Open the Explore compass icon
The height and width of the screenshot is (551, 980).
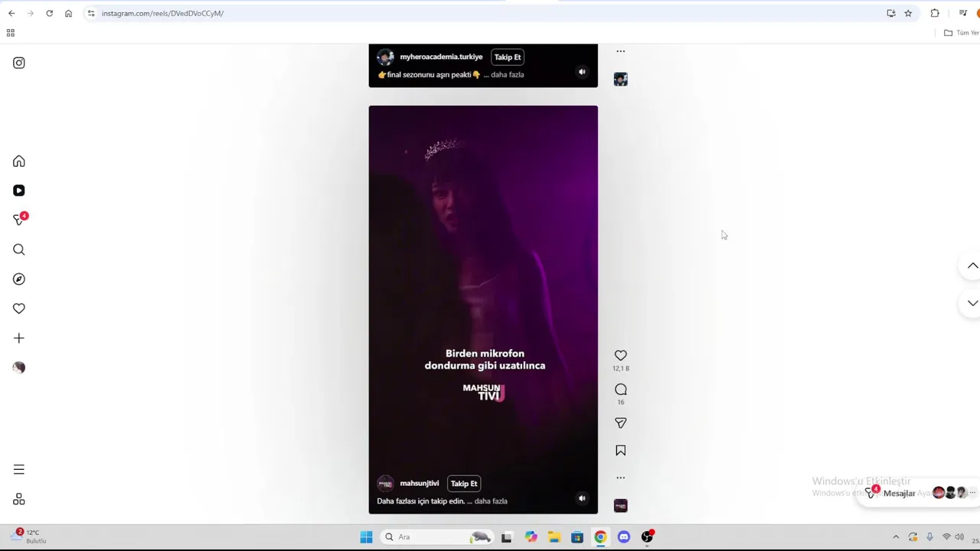coord(18,279)
